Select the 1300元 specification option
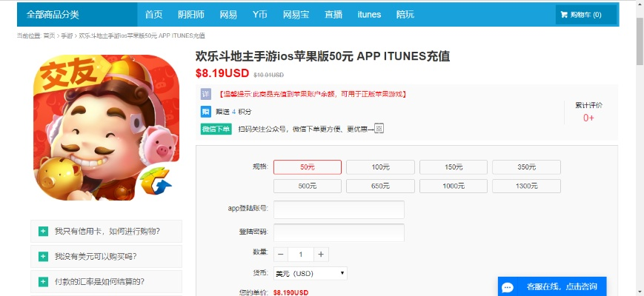 (526, 186)
